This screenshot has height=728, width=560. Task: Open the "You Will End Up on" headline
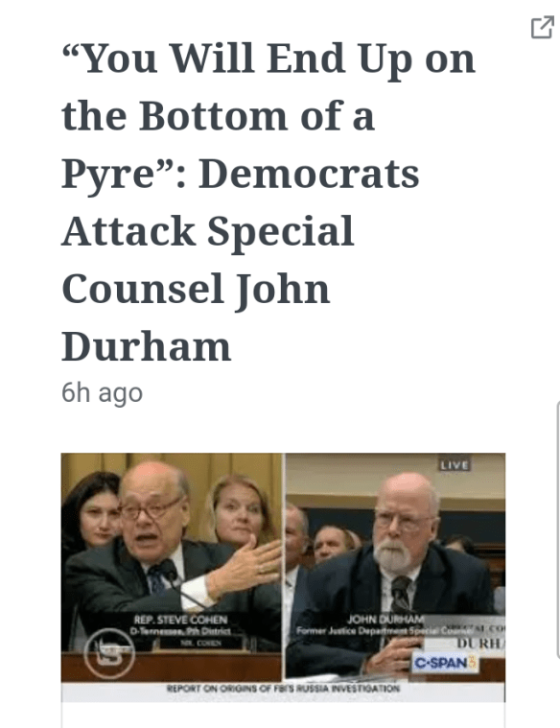click(268, 59)
